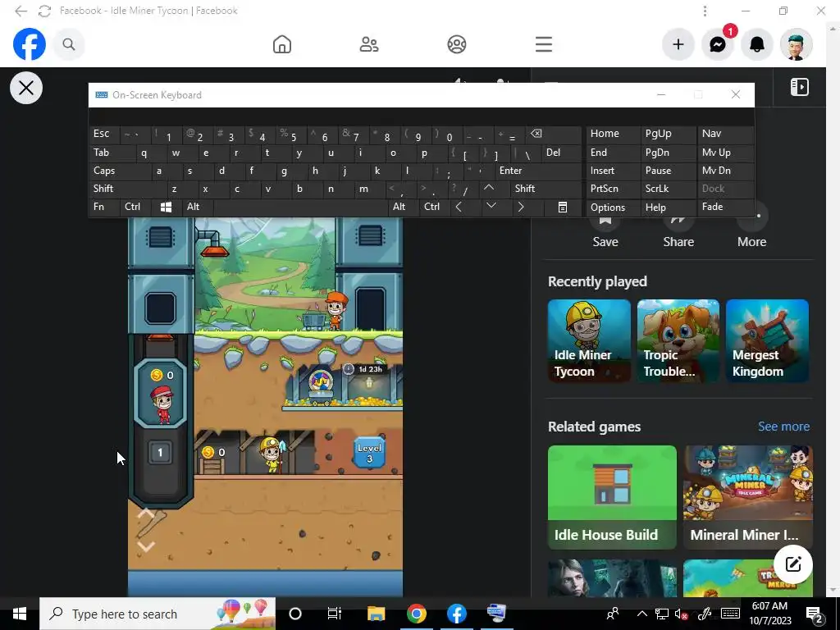Click Tab key on On-Screen Keyboard
Viewport: 840px width, 630px height.
coord(112,153)
